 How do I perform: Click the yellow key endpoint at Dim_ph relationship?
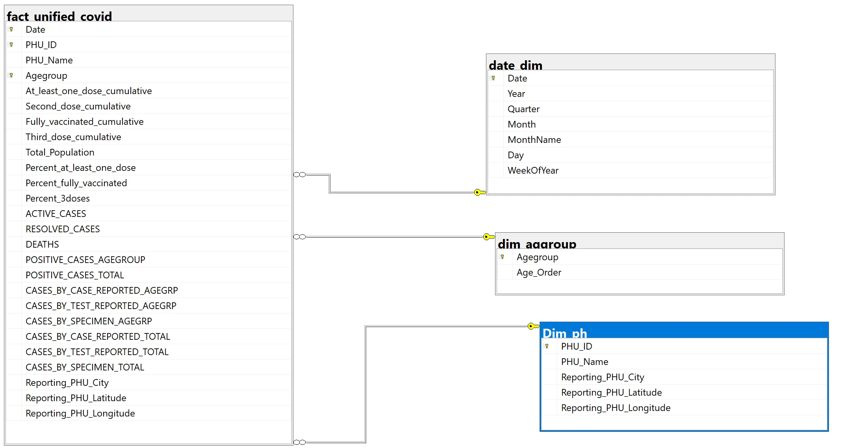click(533, 326)
